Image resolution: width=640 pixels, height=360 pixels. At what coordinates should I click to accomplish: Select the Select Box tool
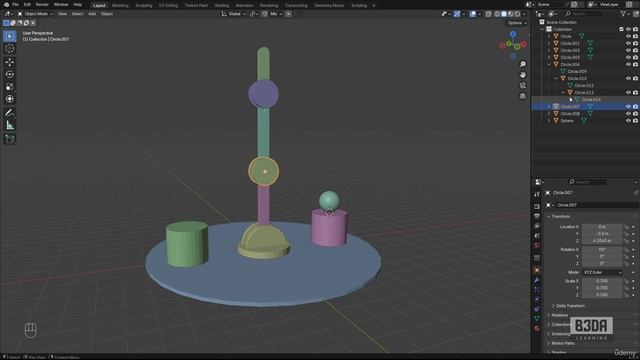[10, 36]
